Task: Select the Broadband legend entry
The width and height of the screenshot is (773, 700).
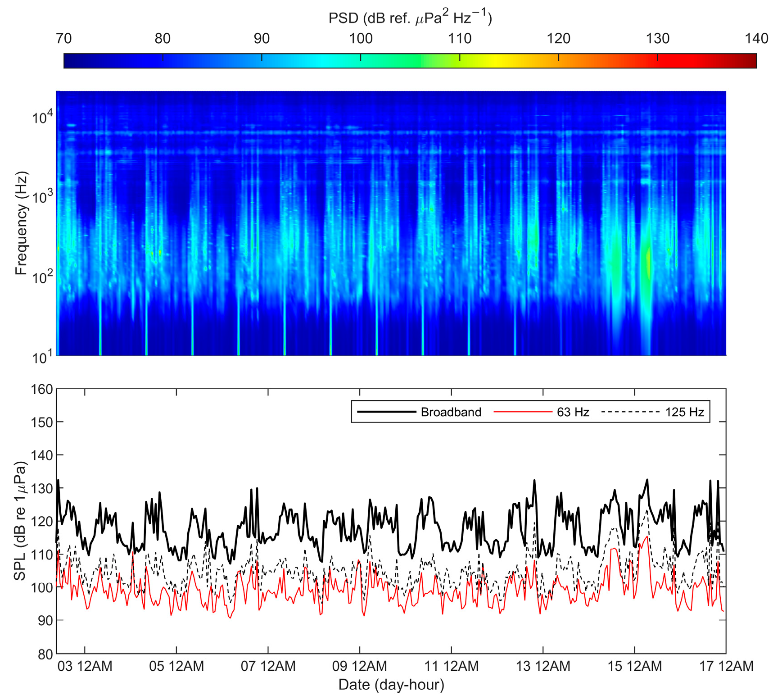Action: (451, 412)
